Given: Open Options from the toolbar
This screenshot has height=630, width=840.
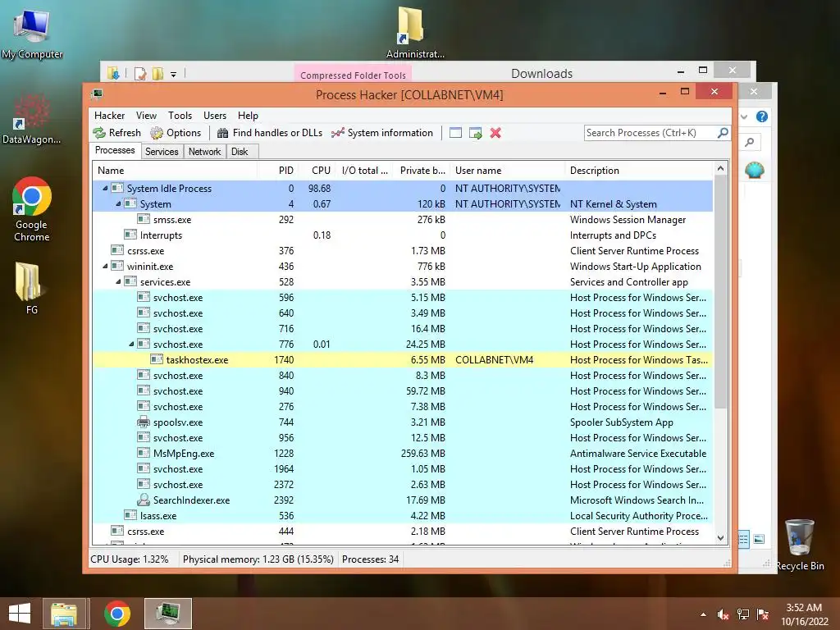Looking at the screenshot, I should click(176, 133).
